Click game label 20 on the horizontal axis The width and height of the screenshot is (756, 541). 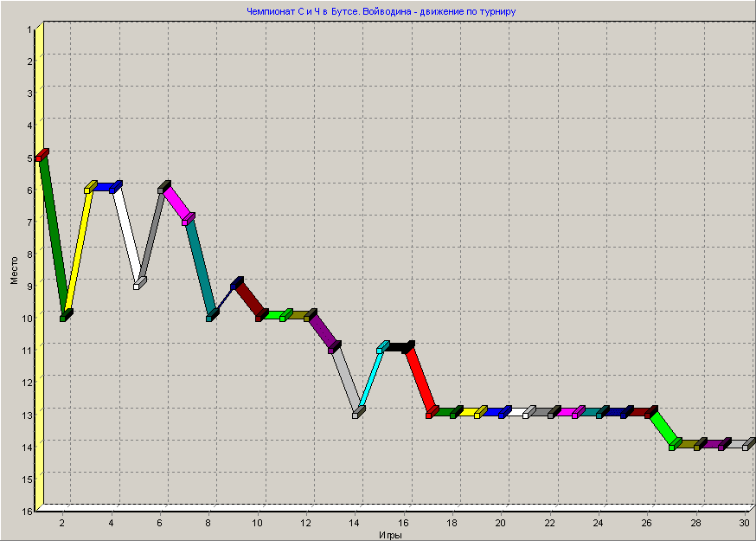(x=501, y=523)
